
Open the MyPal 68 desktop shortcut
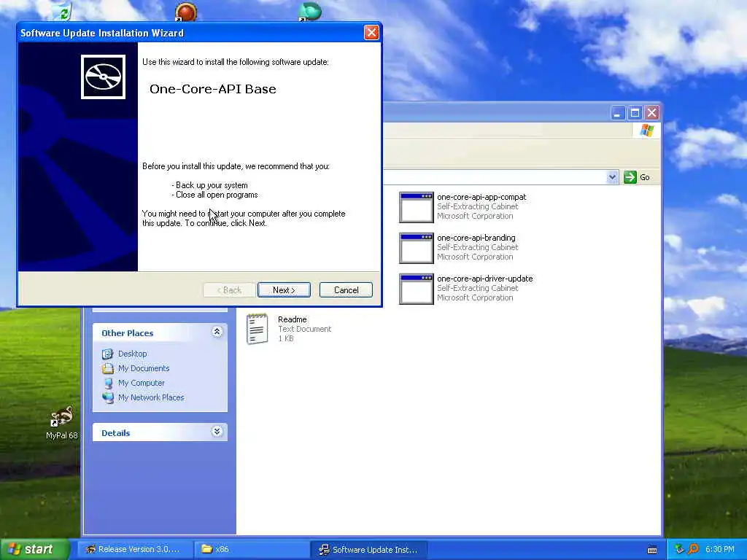(x=62, y=423)
